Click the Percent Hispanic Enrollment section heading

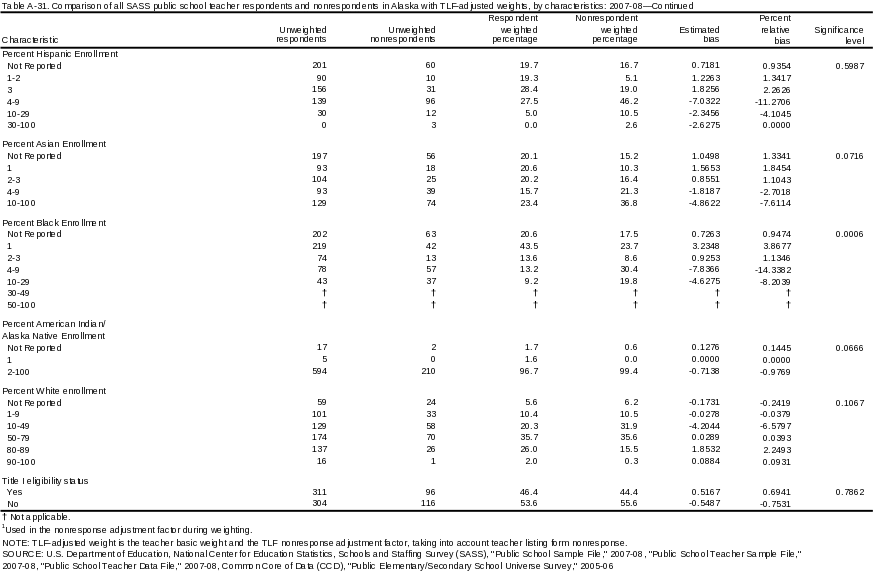pos(59,53)
